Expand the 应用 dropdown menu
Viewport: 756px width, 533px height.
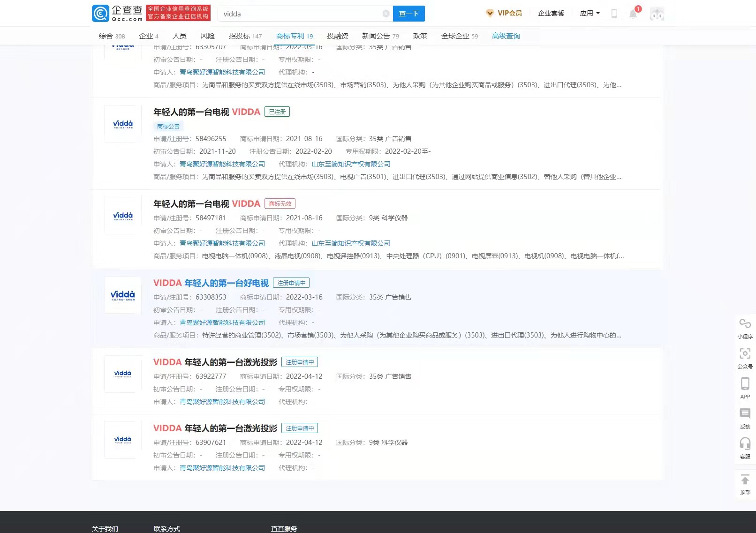click(589, 13)
